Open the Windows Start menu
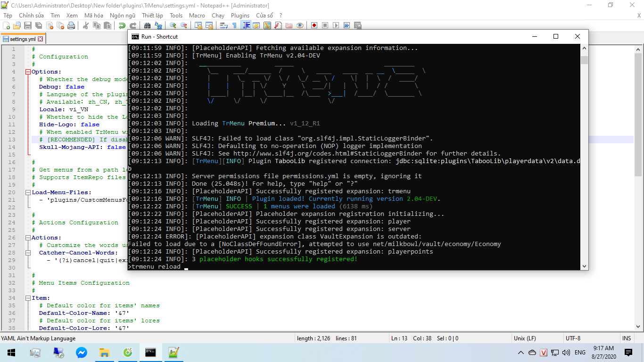 pos(11,352)
